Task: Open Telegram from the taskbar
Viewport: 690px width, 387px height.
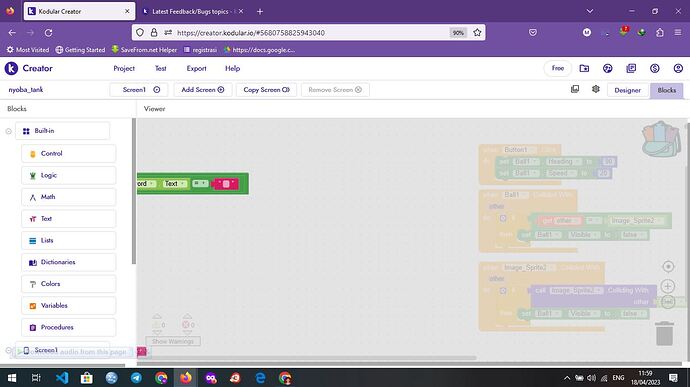Action: [x=136, y=378]
